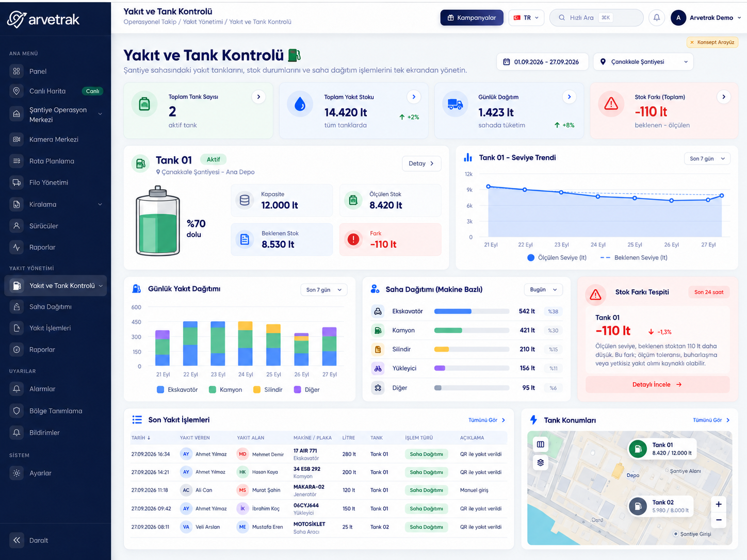Collapse sidebar with Daralt icon
Screen dimensions: 747x560
click(17, 540)
